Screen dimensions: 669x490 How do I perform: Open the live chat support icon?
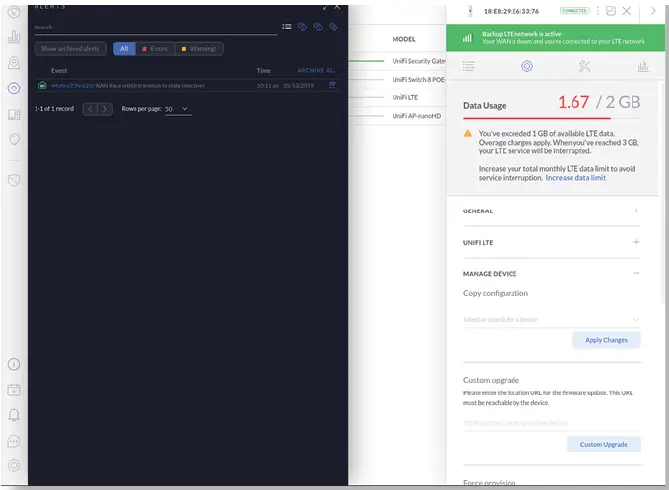coord(14,440)
